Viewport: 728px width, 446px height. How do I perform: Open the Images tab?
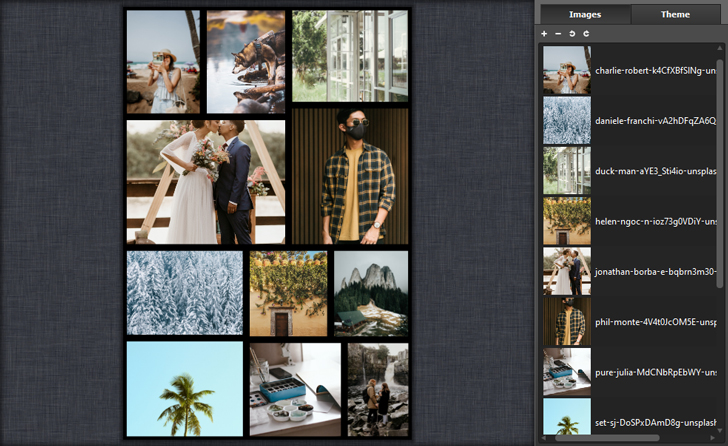[585, 15]
